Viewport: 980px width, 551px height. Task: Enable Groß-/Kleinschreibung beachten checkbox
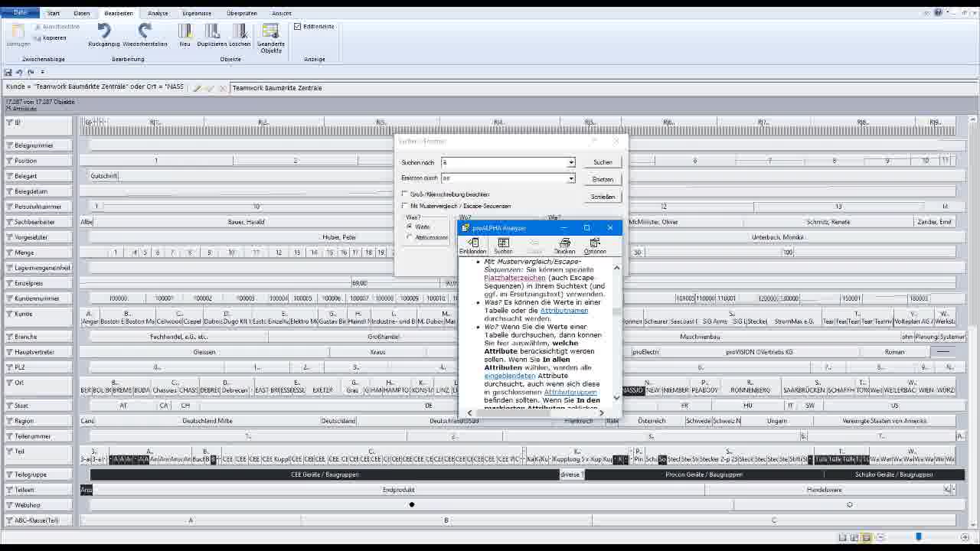tap(405, 194)
